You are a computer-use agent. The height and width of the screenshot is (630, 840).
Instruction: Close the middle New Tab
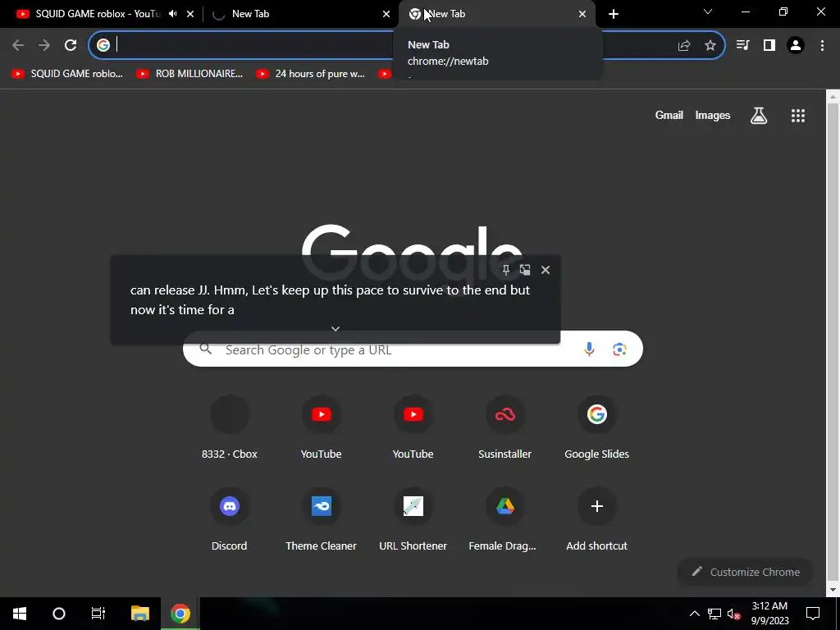point(386,14)
